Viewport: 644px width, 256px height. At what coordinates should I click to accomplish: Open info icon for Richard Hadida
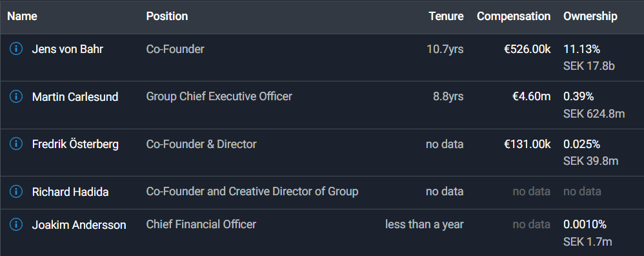point(15,191)
